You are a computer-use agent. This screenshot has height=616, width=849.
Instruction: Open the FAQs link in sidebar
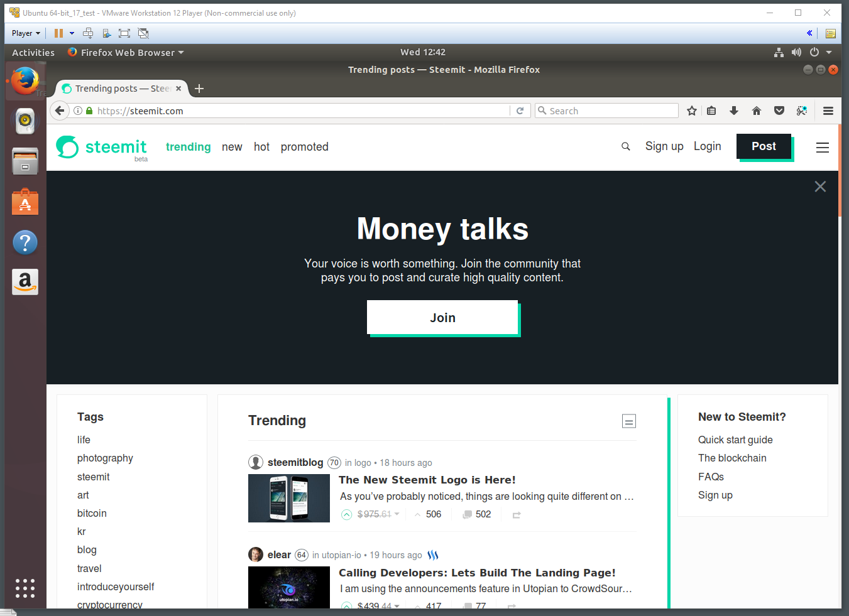711,477
